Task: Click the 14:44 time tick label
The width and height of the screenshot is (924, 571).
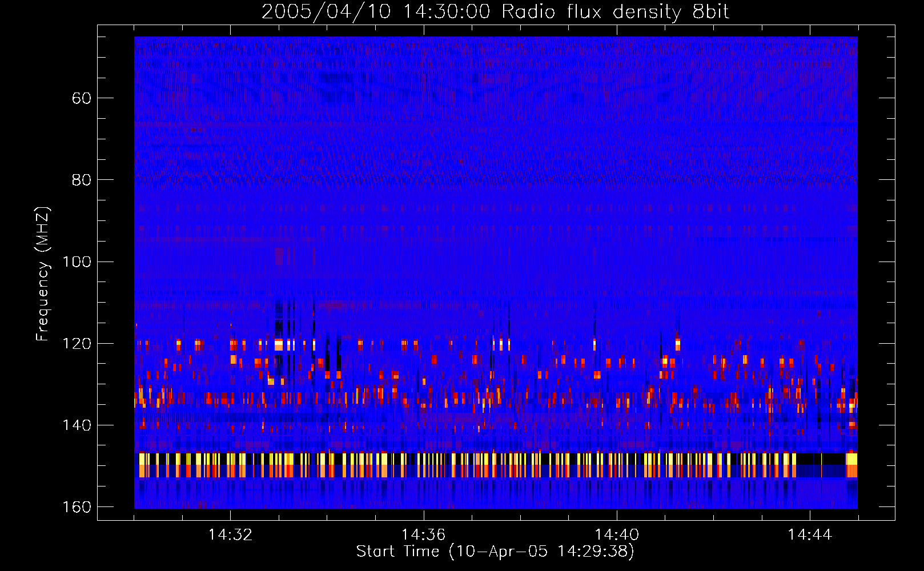Action: click(810, 534)
